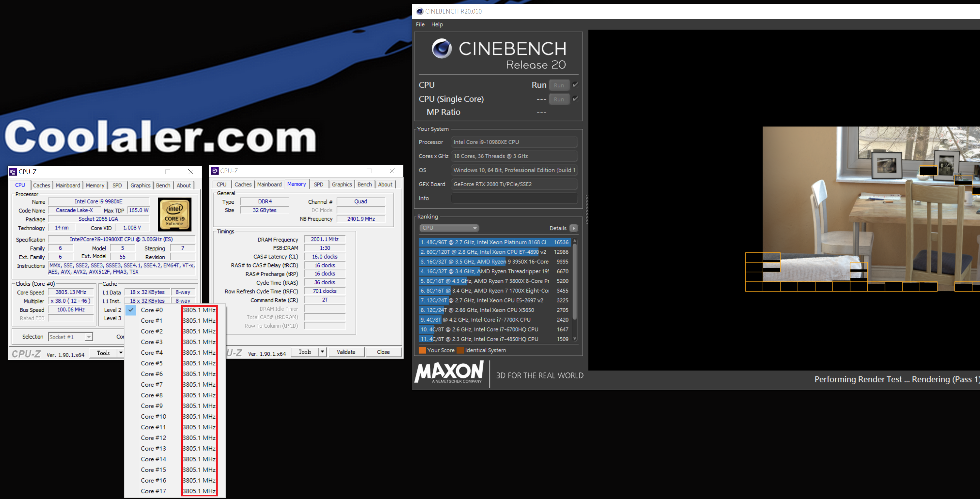980x499 pixels.
Task: Click Tools button in right CPU-Z window
Action: coord(305,352)
